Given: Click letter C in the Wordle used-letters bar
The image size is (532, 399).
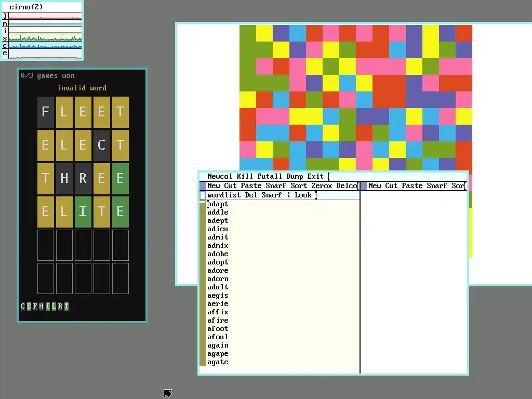Looking at the screenshot, I should (23, 307).
